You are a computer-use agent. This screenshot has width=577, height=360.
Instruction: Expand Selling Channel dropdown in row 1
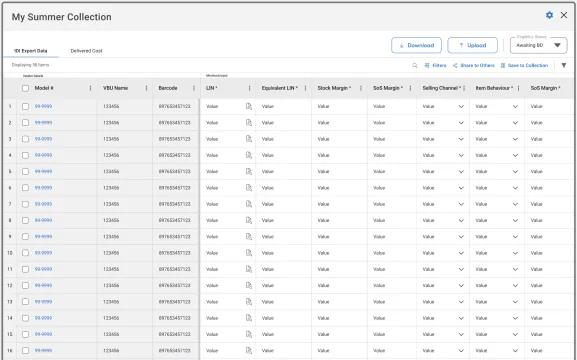point(461,107)
